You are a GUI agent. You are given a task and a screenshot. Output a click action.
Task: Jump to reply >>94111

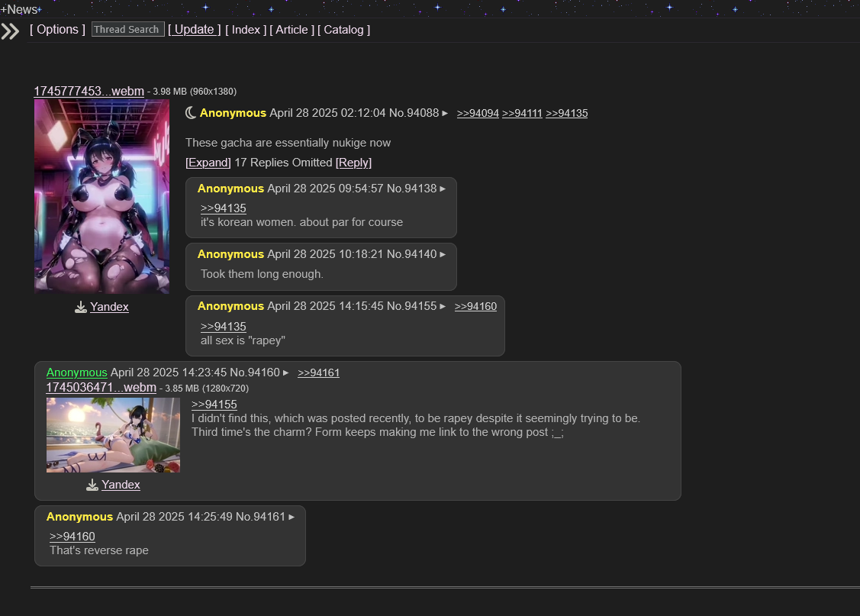point(522,114)
